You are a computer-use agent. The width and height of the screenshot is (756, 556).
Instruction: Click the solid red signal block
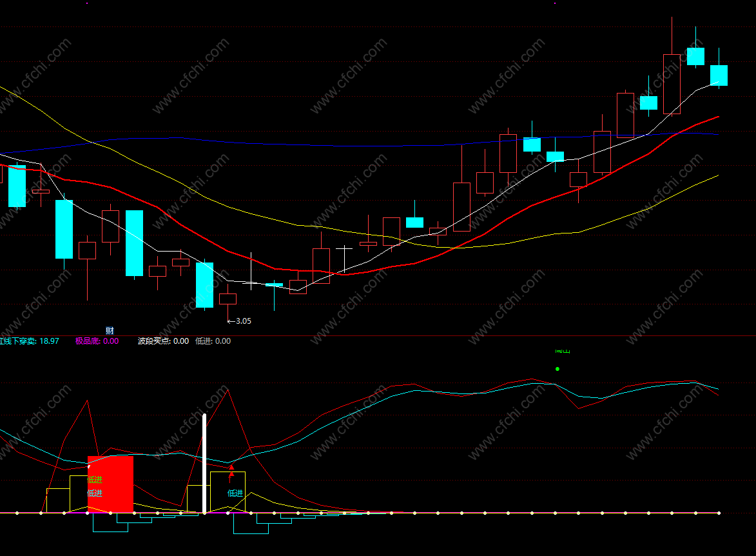110,484
